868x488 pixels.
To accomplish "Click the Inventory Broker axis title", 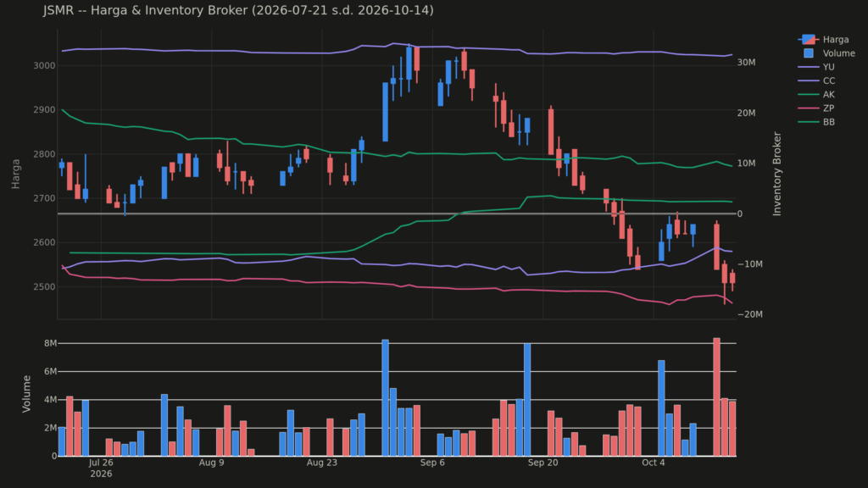I will 777,174.
